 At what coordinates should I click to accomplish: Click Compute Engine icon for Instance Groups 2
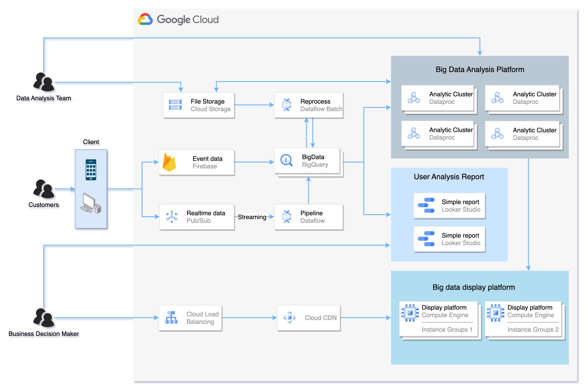click(496, 313)
